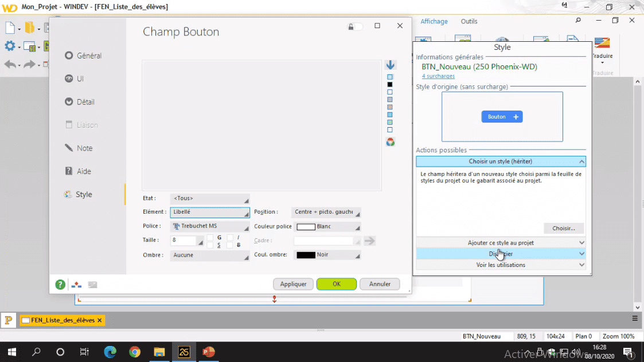Open the Position Centre + picto dropdown
Viewport: 644px width, 362px height.
tap(326, 212)
